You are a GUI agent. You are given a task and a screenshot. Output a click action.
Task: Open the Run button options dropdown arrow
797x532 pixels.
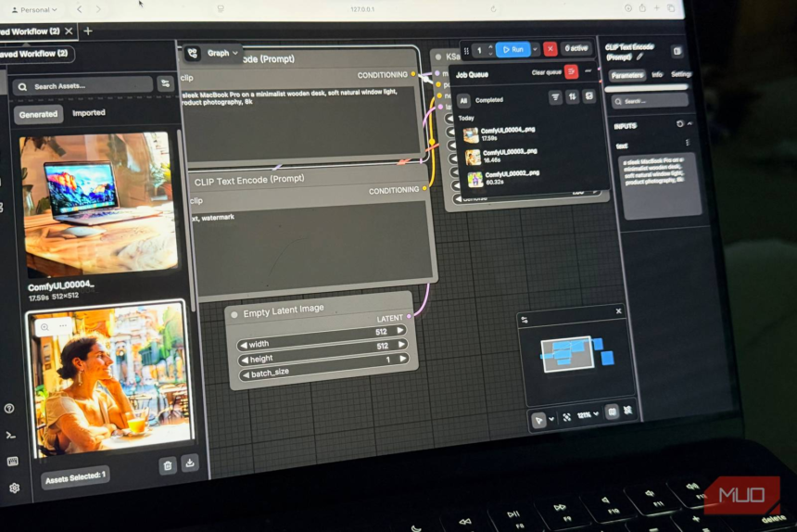[535, 49]
